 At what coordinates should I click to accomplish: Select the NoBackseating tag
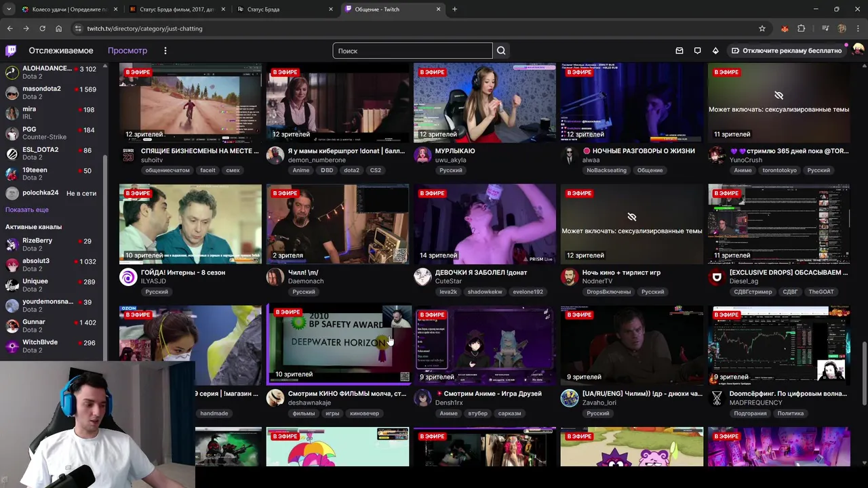pyautogui.click(x=607, y=171)
